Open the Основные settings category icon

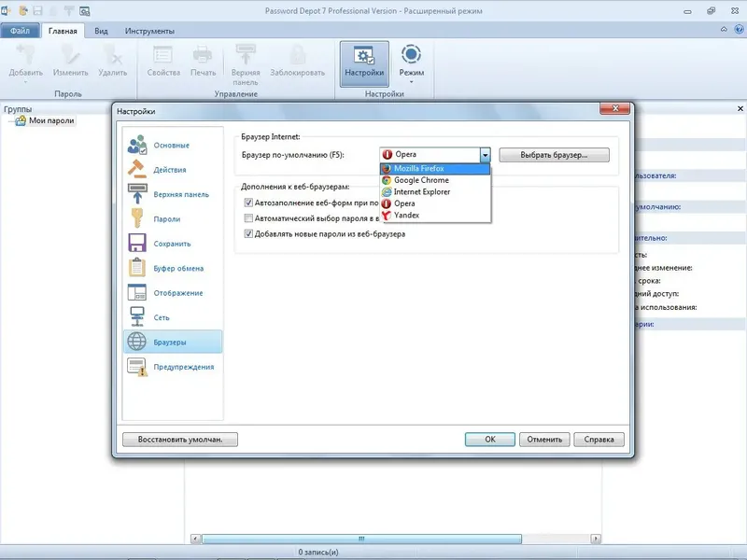click(137, 145)
